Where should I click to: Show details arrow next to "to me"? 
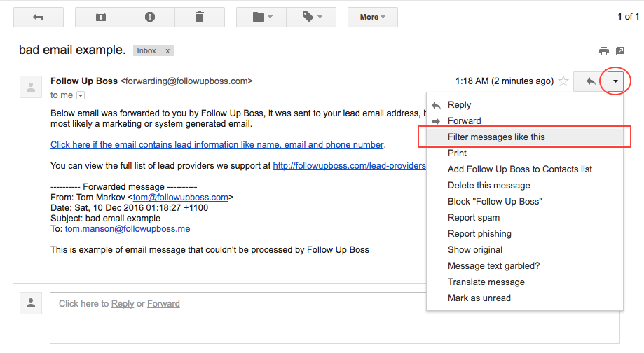click(81, 95)
